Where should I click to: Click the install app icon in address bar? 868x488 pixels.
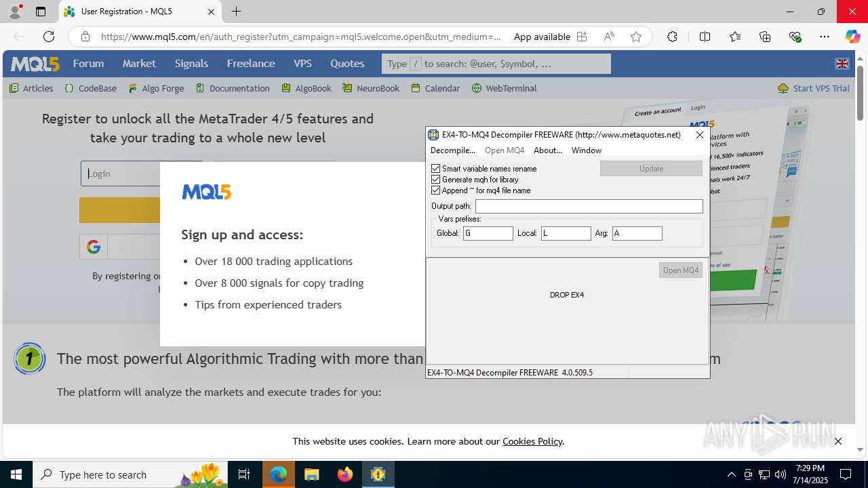(x=582, y=37)
